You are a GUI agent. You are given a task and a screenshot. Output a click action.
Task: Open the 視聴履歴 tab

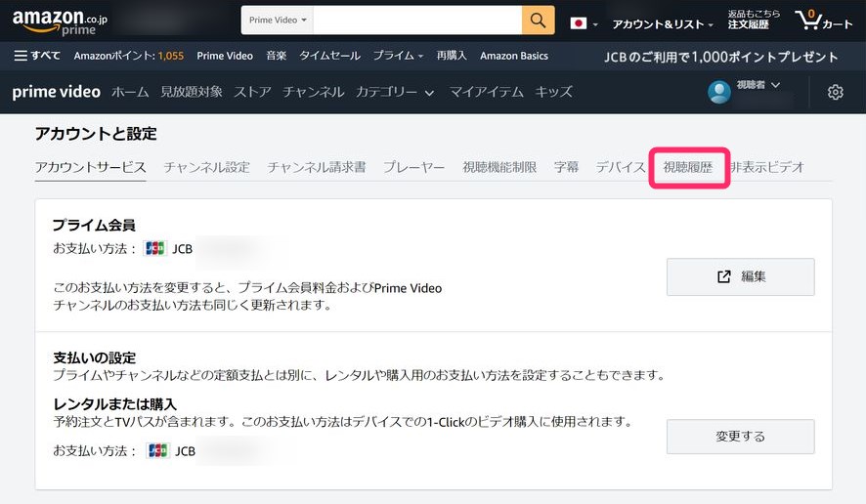pos(687,167)
